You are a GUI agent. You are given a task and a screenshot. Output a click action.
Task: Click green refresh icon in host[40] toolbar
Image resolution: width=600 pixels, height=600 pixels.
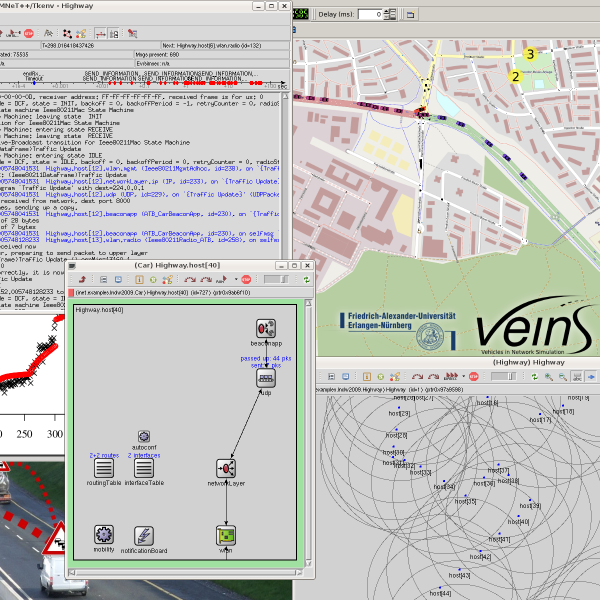pyautogui.click(x=306, y=280)
